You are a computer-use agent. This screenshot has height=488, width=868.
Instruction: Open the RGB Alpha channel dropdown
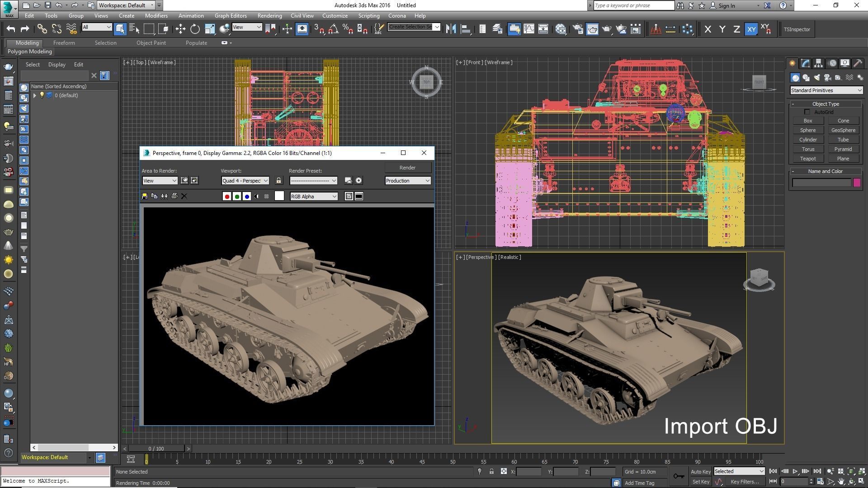pos(314,196)
